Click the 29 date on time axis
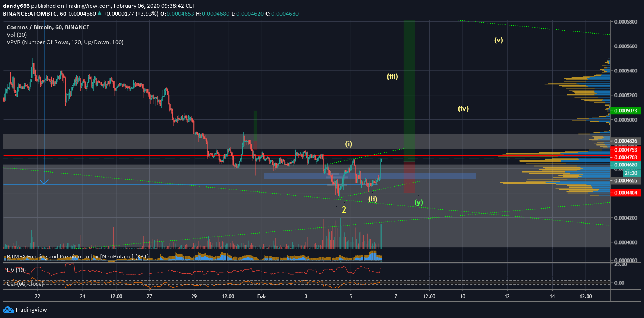Image resolution: width=644 pixels, height=318 pixels. pyautogui.click(x=194, y=296)
